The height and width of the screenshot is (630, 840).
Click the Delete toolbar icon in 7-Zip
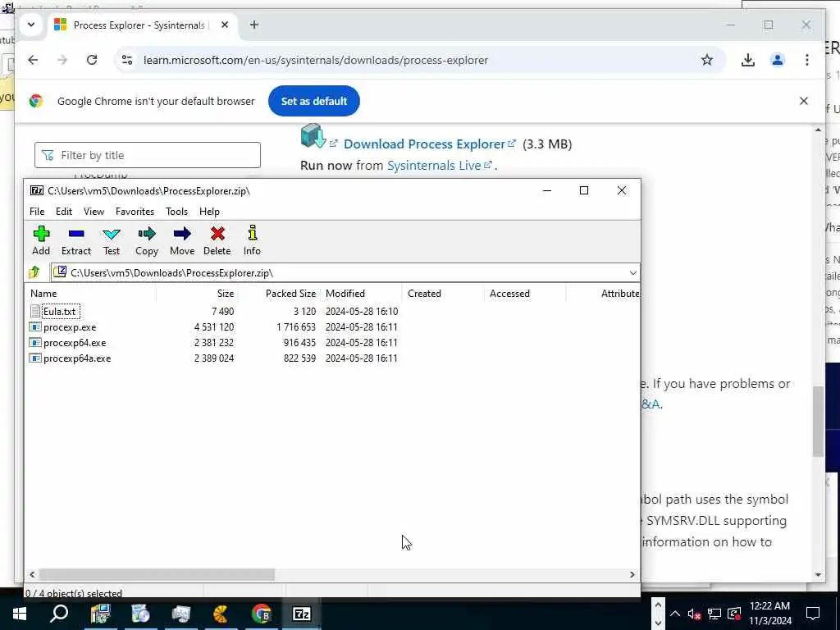217,240
